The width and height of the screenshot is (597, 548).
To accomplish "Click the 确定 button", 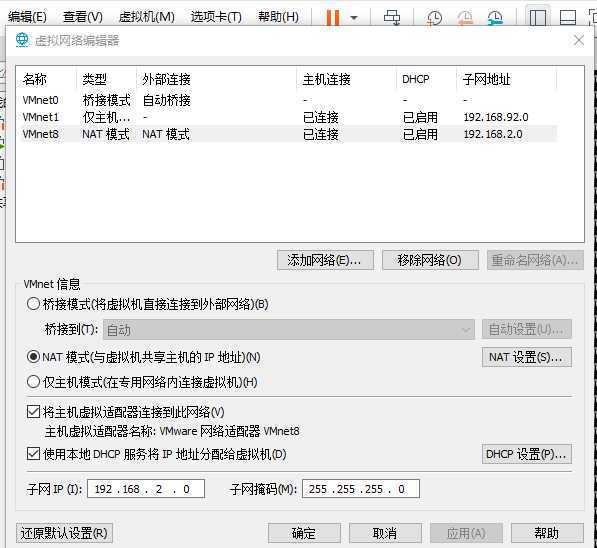I will point(304,533).
